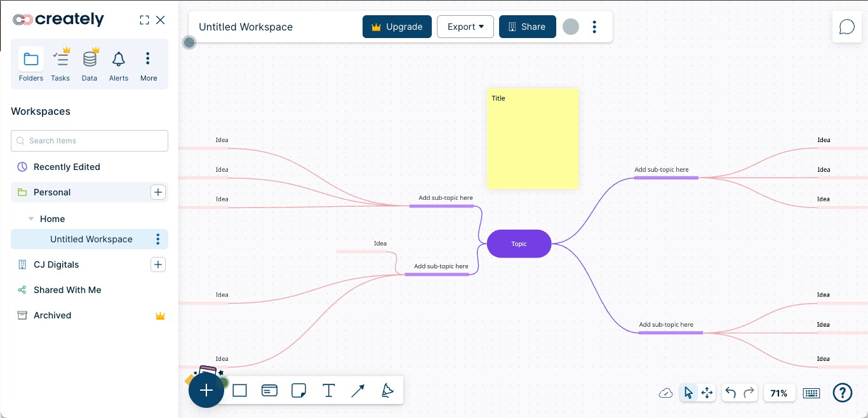Open the Alerts bell icon
The width and height of the screenshot is (868, 418).
coord(119,60)
